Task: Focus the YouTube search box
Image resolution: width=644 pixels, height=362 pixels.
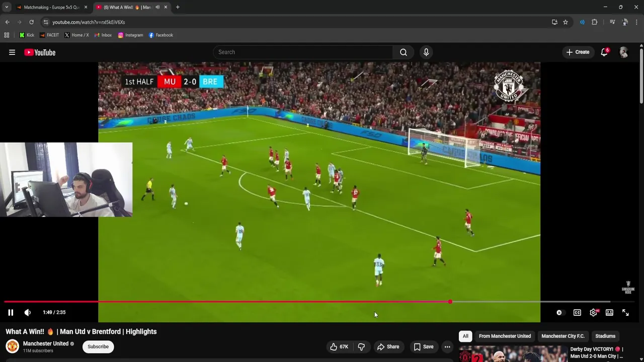Action: click(303, 52)
